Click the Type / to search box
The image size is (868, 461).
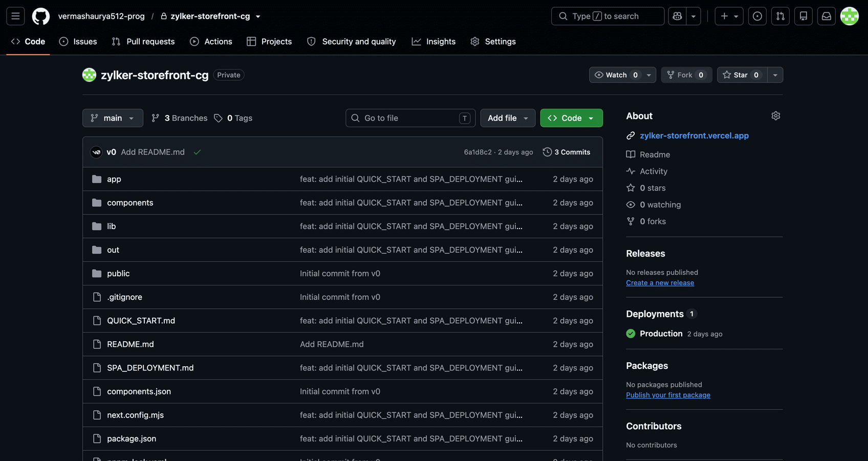[x=607, y=16]
